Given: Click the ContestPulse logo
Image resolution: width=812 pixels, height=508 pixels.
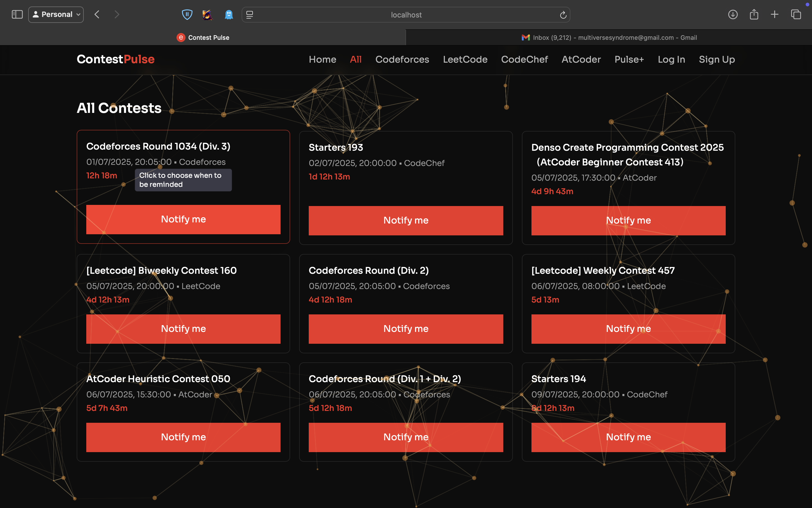Looking at the screenshot, I should coord(115,59).
